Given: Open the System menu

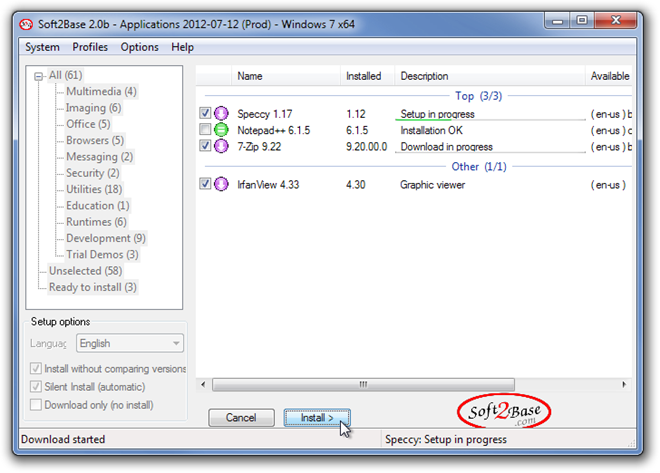Looking at the screenshot, I should [x=42, y=47].
